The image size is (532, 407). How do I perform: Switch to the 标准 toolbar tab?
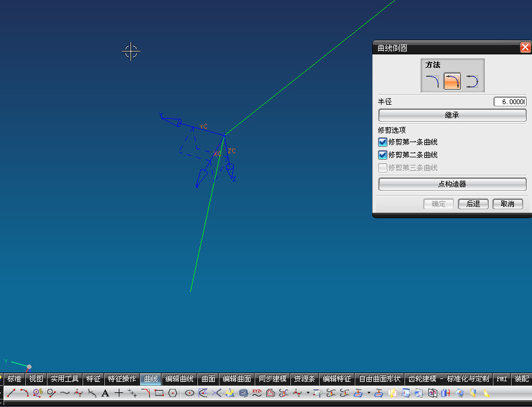(14, 378)
